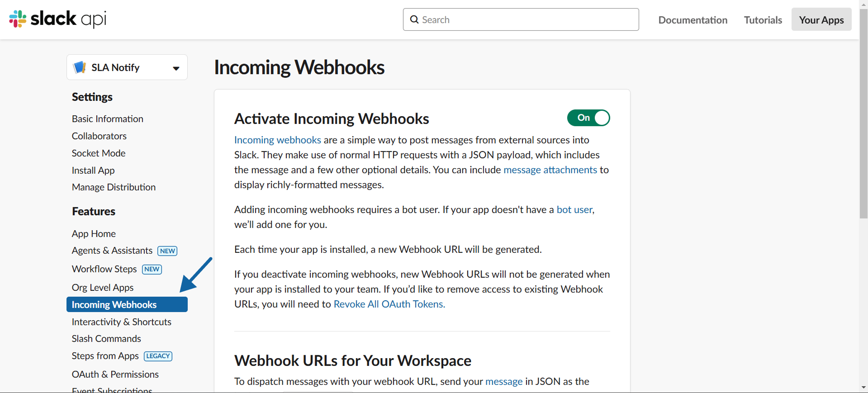
Task: Navigate to OAuth & Permissions
Action: (115, 374)
